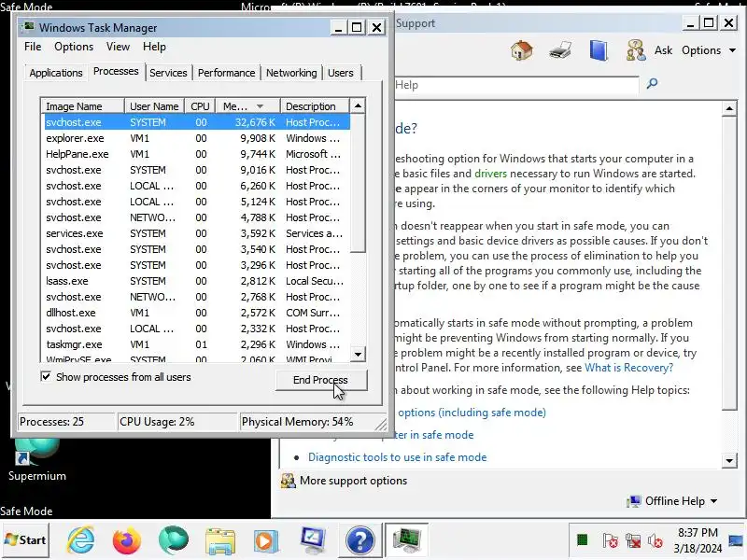
Task: Click the Help content scrollbar thumb
Action: (x=729, y=263)
